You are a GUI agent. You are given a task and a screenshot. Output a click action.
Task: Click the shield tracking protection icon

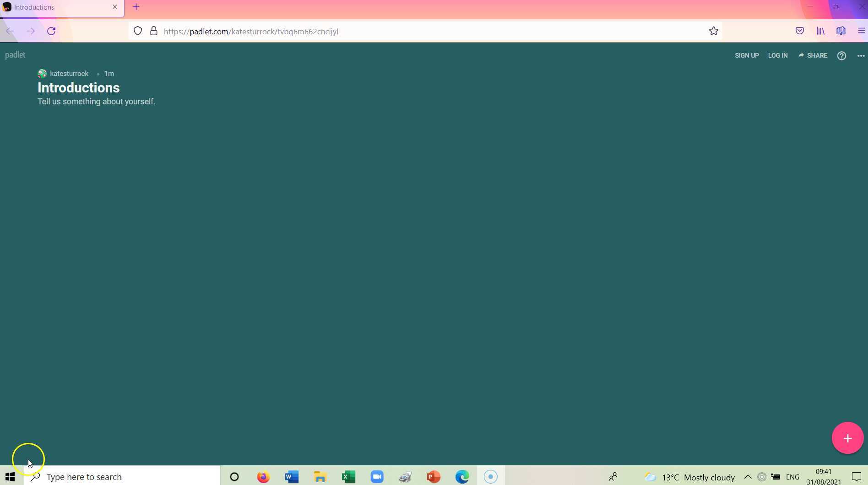[x=138, y=31]
